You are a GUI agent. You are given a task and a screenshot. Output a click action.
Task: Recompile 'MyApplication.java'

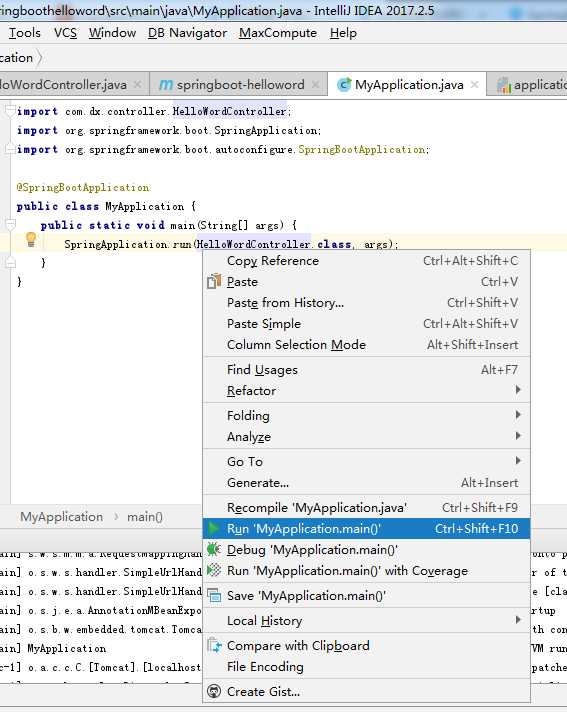(x=366, y=508)
